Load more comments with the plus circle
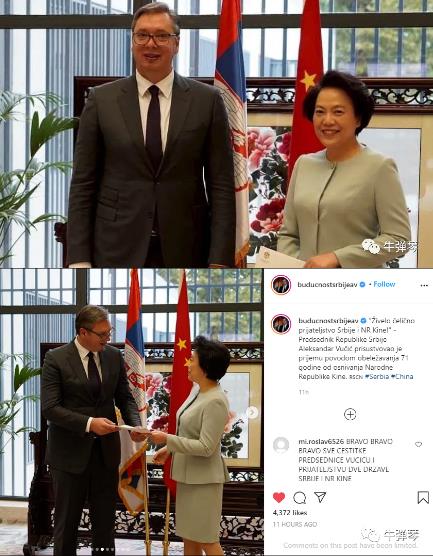This screenshot has height=556, width=433. (x=350, y=414)
